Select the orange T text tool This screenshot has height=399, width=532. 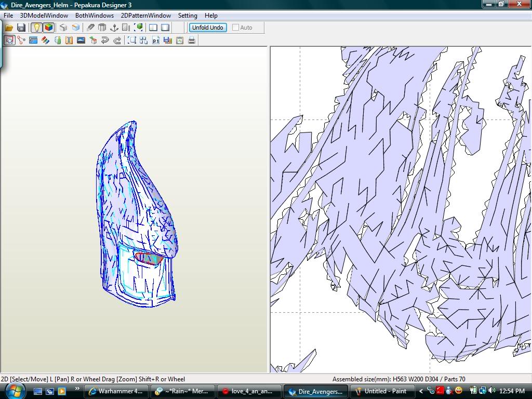(69, 41)
